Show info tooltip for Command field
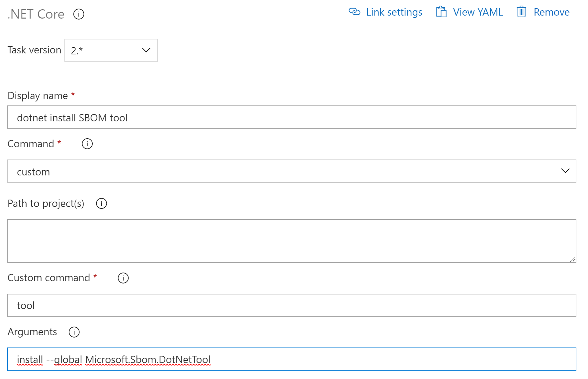The width and height of the screenshot is (588, 379). (87, 144)
